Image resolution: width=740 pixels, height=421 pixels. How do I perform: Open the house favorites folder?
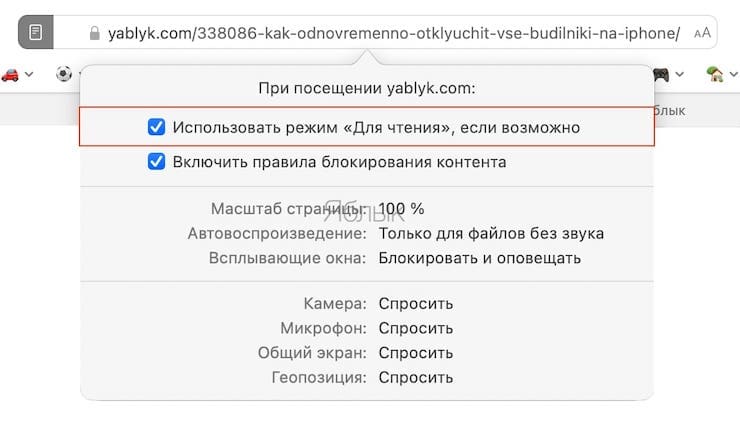point(715,74)
